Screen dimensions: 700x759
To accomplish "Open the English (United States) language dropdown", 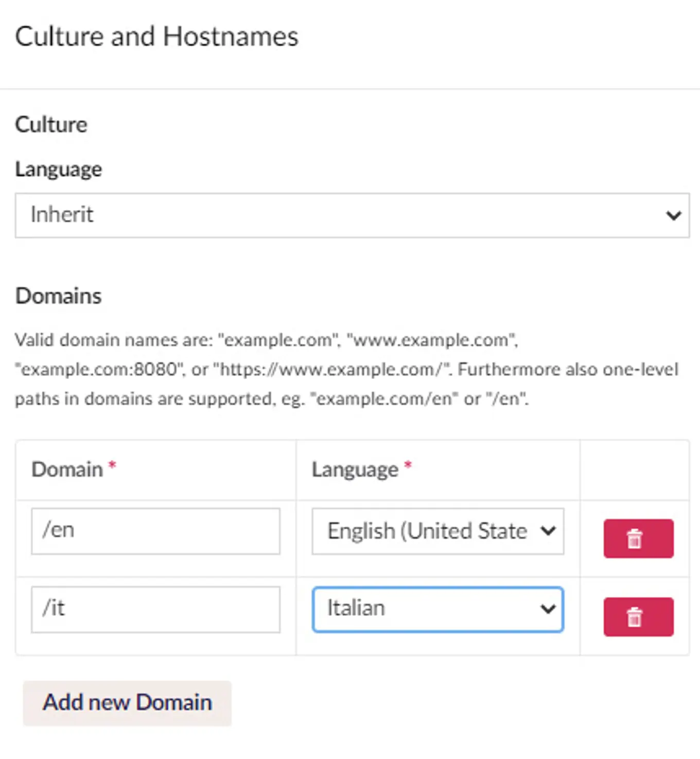I will [437, 531].
